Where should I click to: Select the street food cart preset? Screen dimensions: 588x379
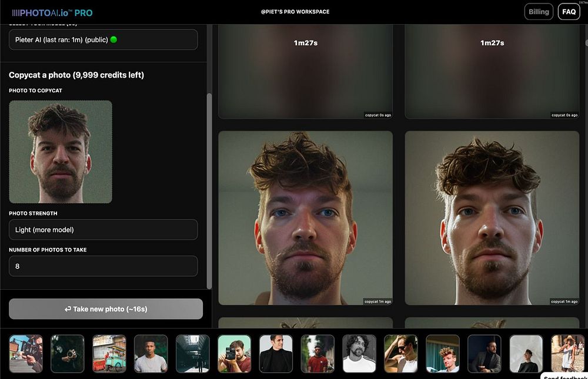109,354
